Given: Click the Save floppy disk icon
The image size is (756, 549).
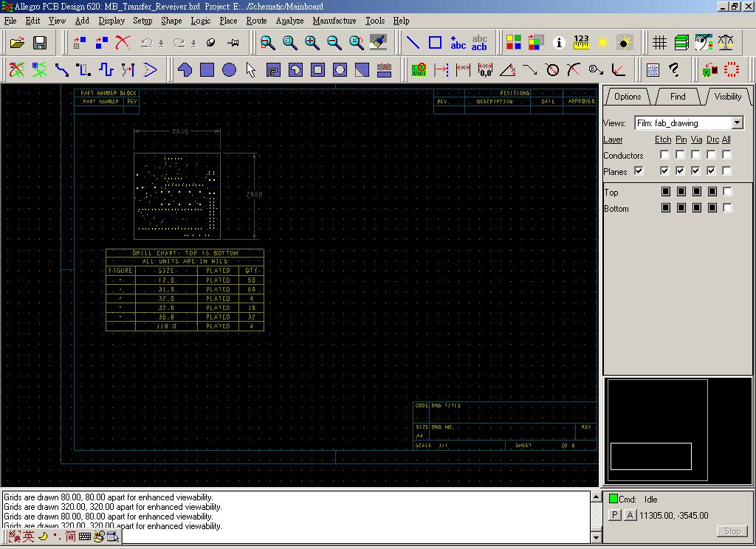Looking at the screenshot, I should [x=40, y=43].
